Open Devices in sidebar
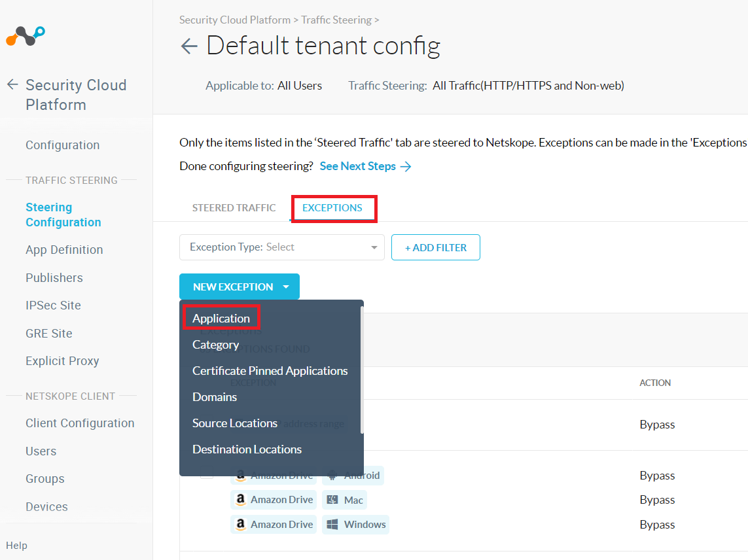Image resolution: width=748 pixels, height=560 pixels. (x=46, y=506)
